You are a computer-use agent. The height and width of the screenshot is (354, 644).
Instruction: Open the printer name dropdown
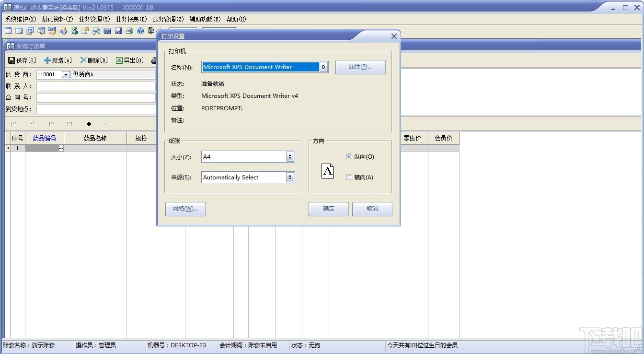pyautogui.click(x=323, y=67)
